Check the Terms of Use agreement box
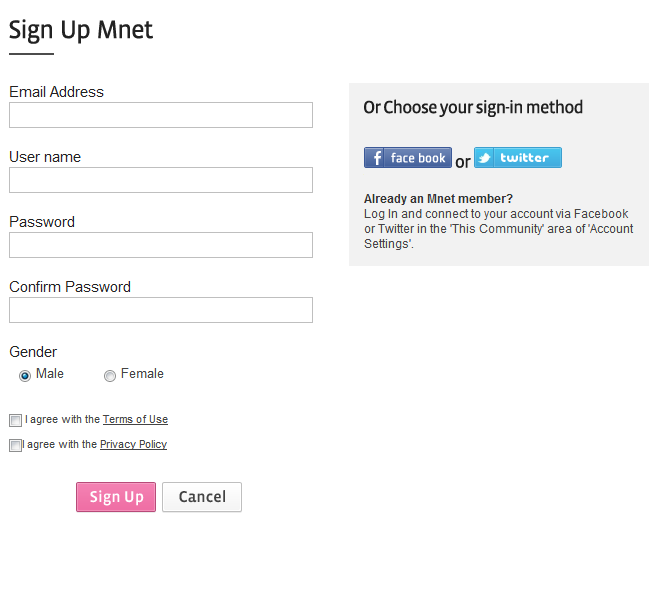Viewport: 668px width, 602px height. pos(15,421)
